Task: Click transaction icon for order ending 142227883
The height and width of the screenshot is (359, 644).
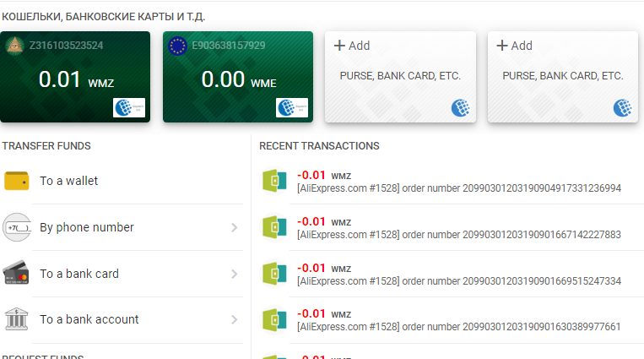Action: [274, 227]
